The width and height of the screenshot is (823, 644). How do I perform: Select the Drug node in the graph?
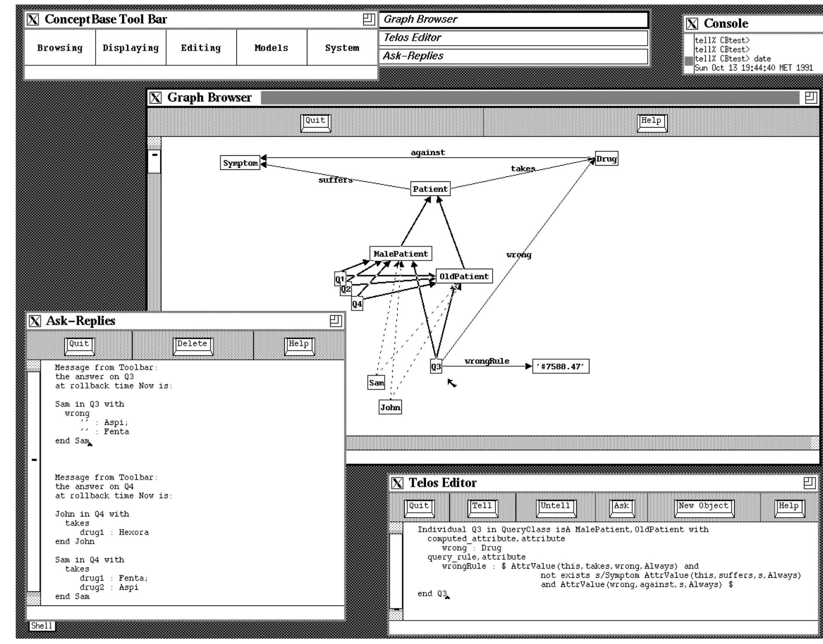[606, 159]
